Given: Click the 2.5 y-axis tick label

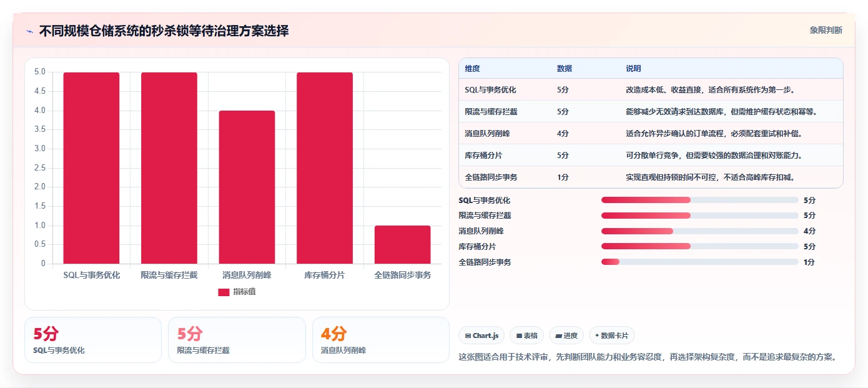Looking at the screenshot, I should tap(40, 167).
